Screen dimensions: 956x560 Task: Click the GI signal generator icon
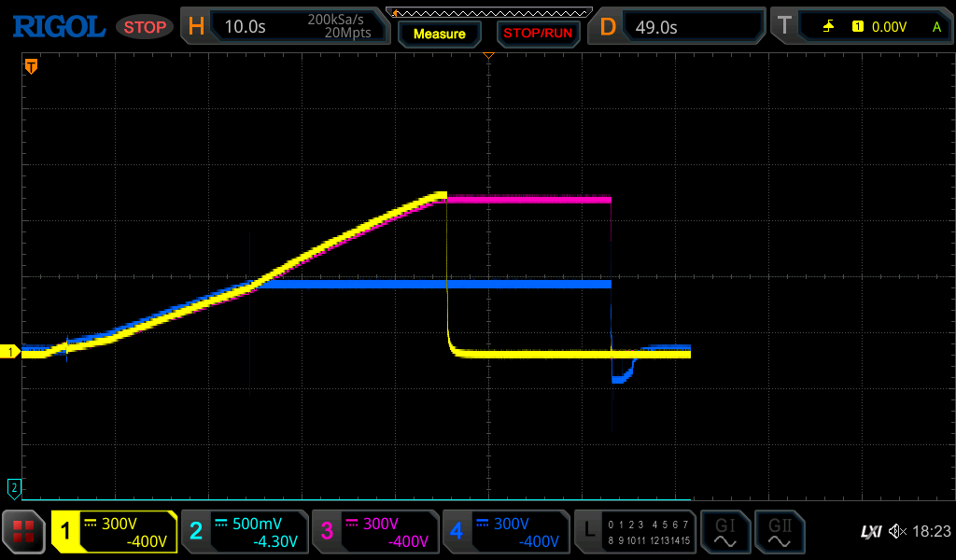(724, 532)
